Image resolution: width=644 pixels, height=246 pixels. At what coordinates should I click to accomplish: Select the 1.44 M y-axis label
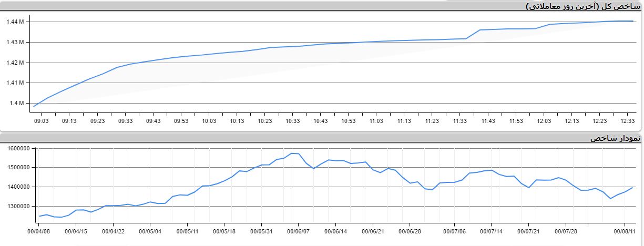pyautogui.click(x=15, y=22)
